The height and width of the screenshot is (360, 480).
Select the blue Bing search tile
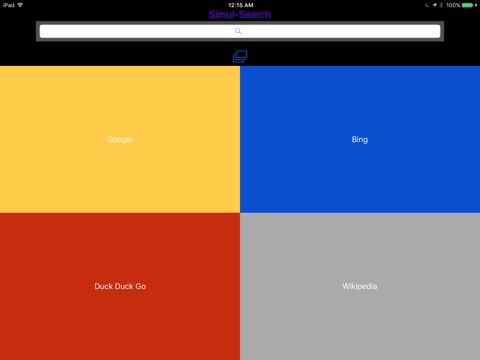click(x=360, y=139)
